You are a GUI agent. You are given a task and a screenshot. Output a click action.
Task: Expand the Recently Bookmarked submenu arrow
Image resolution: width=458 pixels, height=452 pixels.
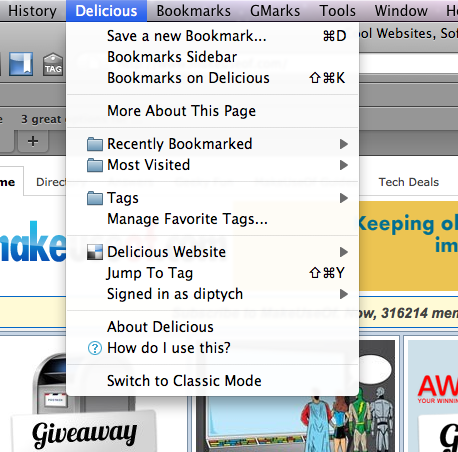tap(344, 144)
